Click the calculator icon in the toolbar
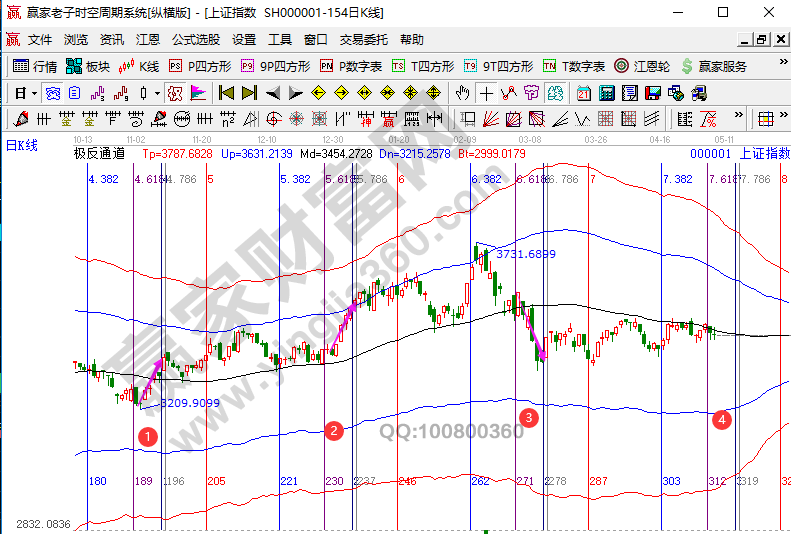The width and height of the screenshot is (791, 534). [x=606, y=93]
